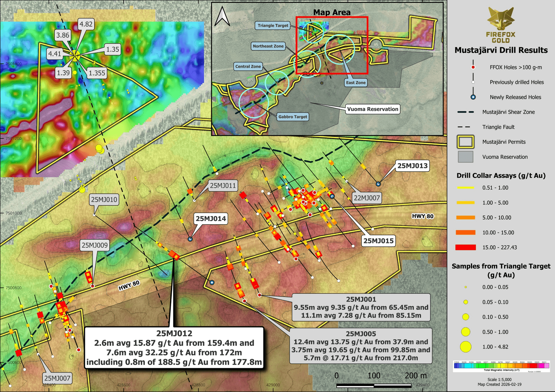Click the scale bar at bottom

click(374, 385)
